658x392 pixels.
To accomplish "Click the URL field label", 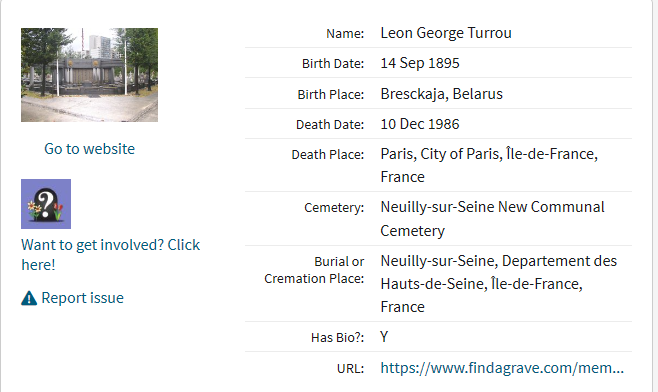I will 350,368.
